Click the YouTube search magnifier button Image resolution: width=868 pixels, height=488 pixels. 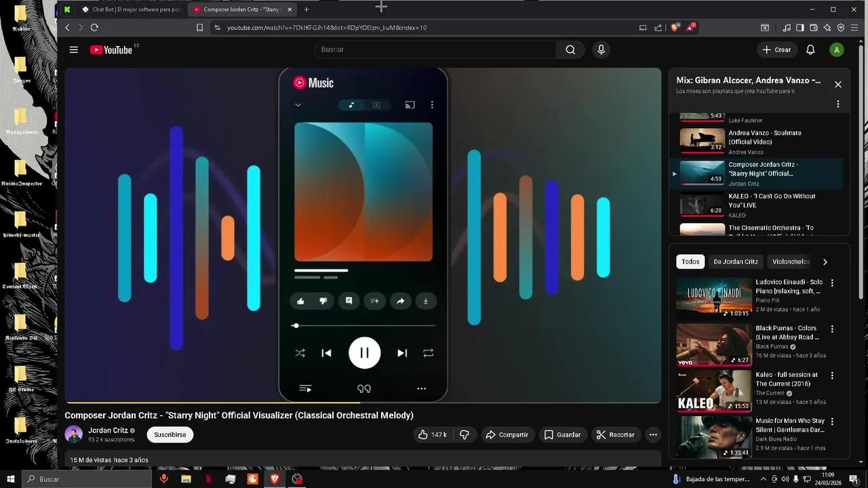click(x=570, y=49)
